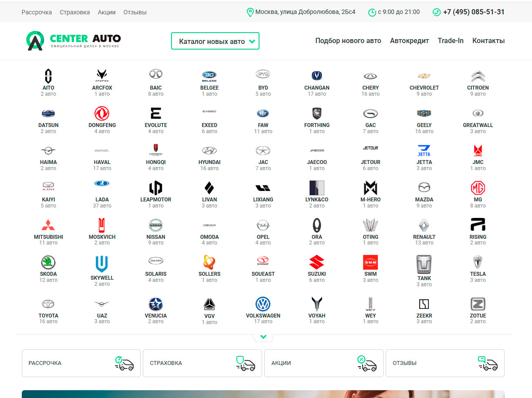Select the DONGFENG red logo

pos(102,114)
